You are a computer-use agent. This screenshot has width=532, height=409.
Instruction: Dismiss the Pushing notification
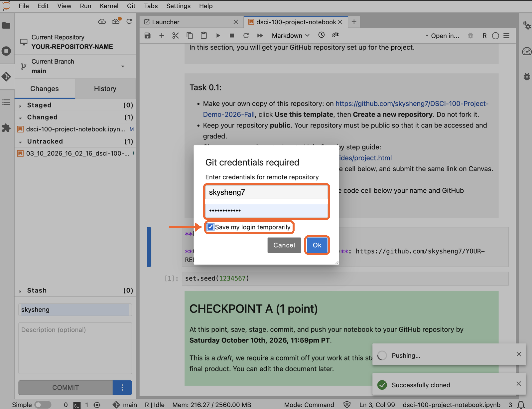(x=519, y=354)
